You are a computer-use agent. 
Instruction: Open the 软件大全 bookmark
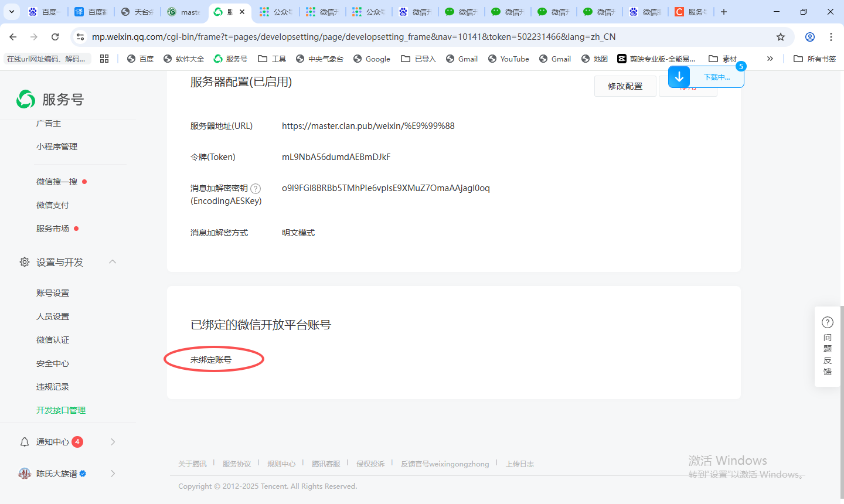(x=183, y=59)
